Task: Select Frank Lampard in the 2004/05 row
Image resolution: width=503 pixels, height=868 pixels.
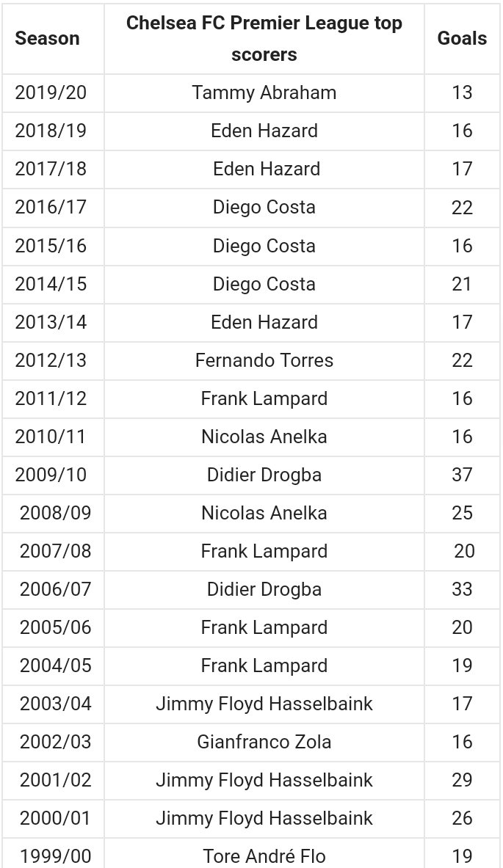Action: [264, 665]
